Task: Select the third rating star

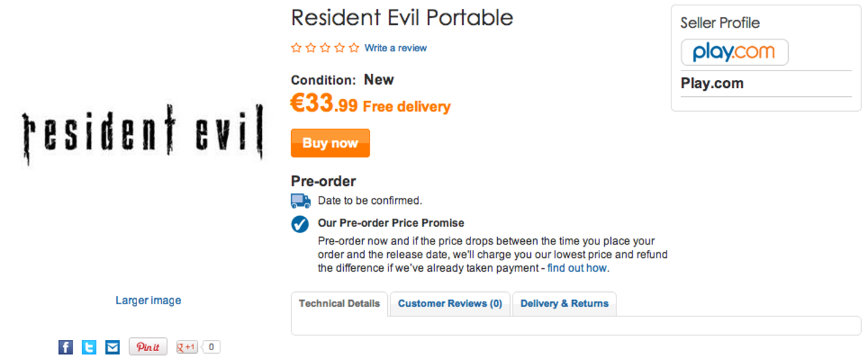Action: [325, 48]
